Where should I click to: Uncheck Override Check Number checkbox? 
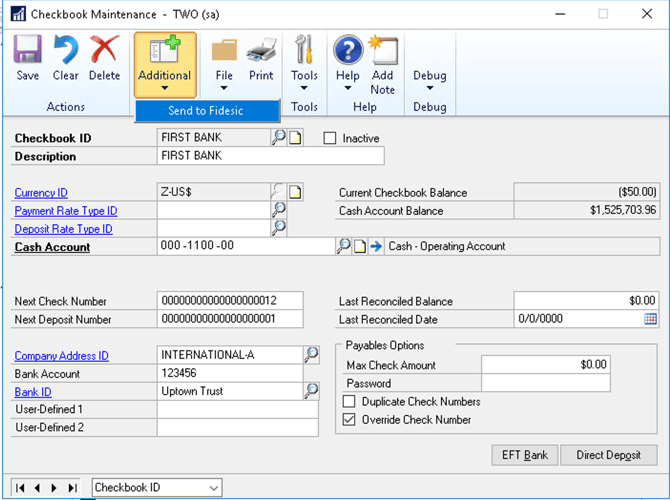tap(349, 420)
